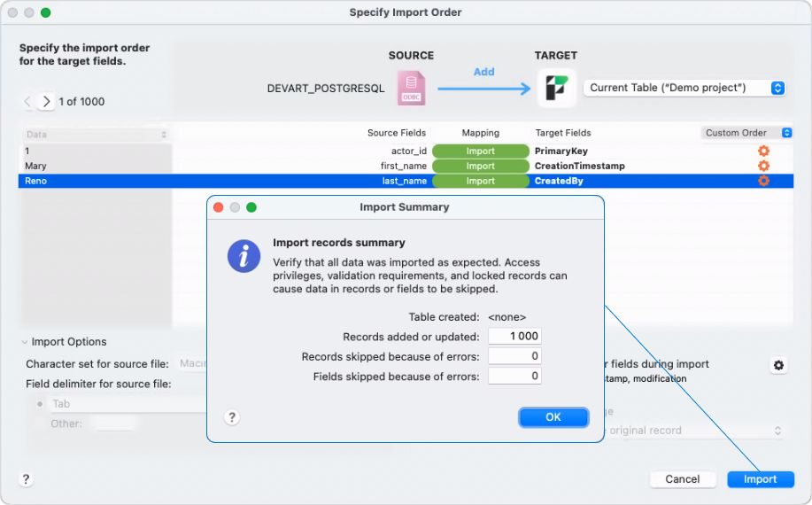Click the gear icon in CreationTimestamp row
The image size is (812, 505).
click(x=763, y=166)
